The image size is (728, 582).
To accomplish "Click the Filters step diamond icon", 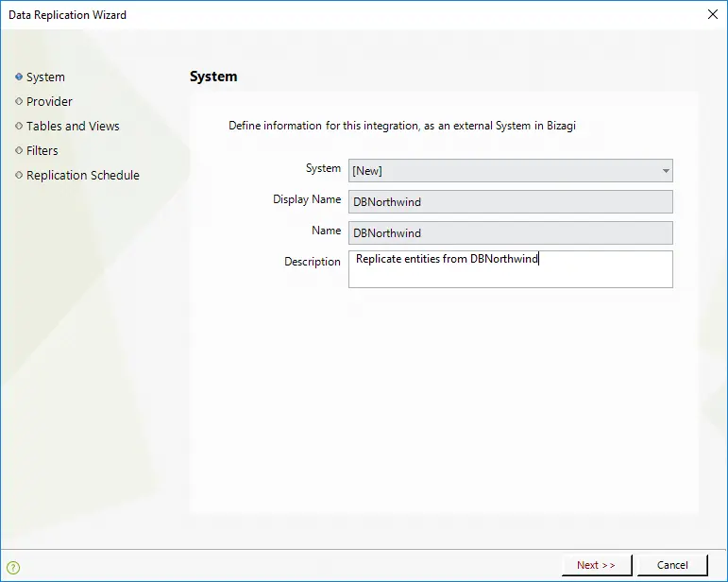I will [19, 150].
